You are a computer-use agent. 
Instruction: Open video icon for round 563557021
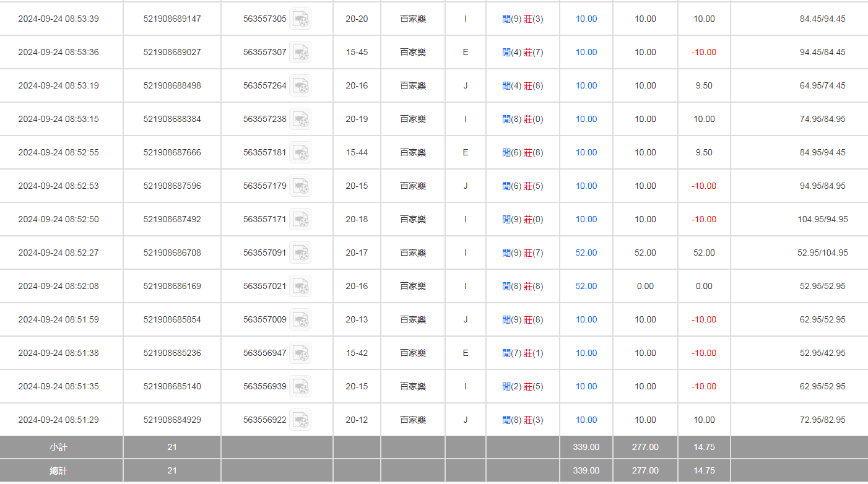point(300,287)
